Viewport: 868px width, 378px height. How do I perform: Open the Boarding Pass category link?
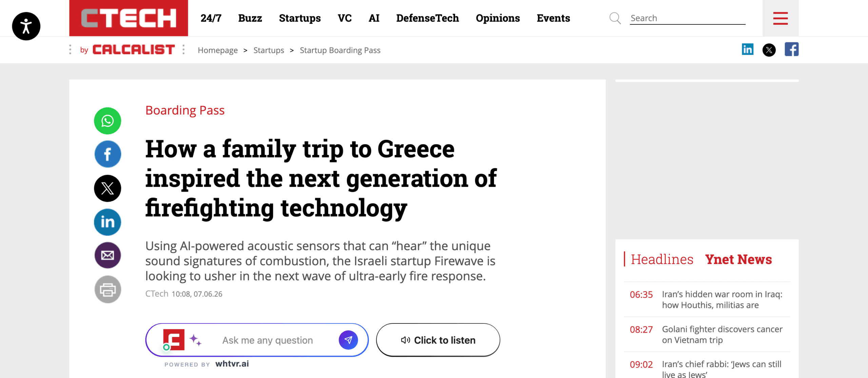pos(185,110)
